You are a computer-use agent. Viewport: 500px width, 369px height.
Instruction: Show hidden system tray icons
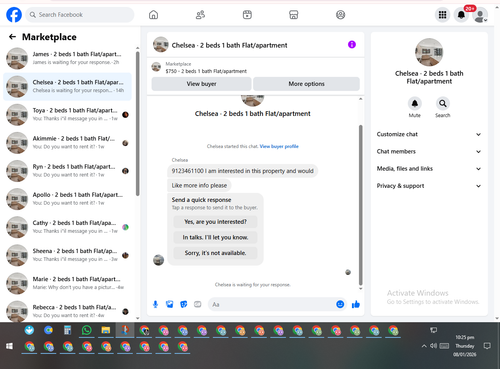424,346
